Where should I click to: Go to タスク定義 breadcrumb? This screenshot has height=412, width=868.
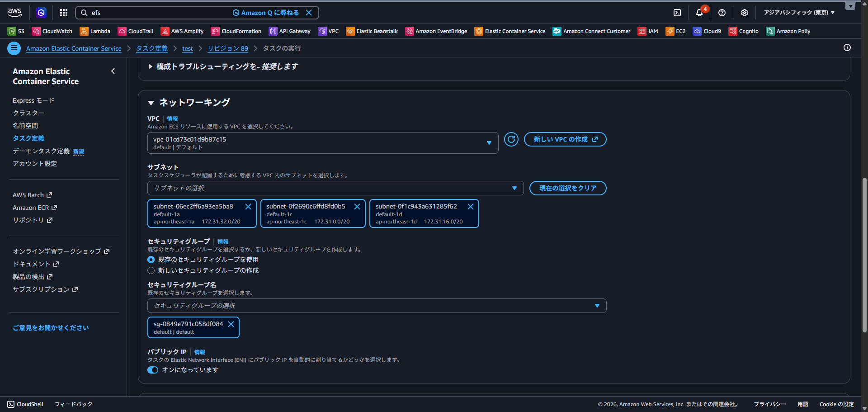[x=152, y=48]
